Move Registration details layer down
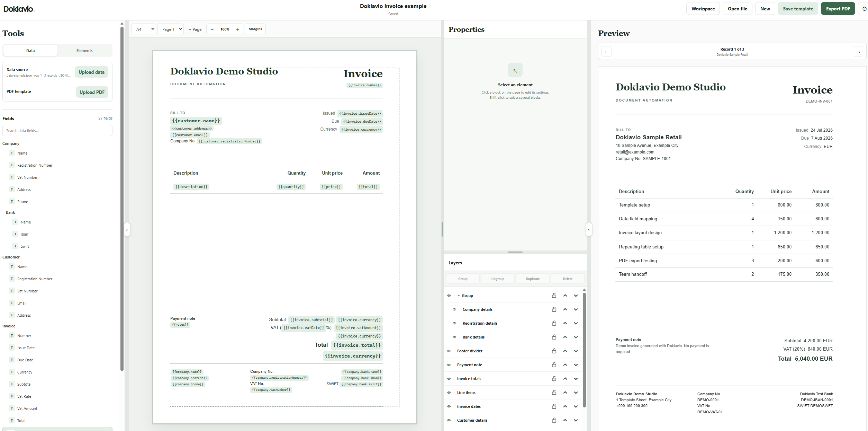This screenshot has width=868, height=431. pyautogui.click(x=576, y=323)
